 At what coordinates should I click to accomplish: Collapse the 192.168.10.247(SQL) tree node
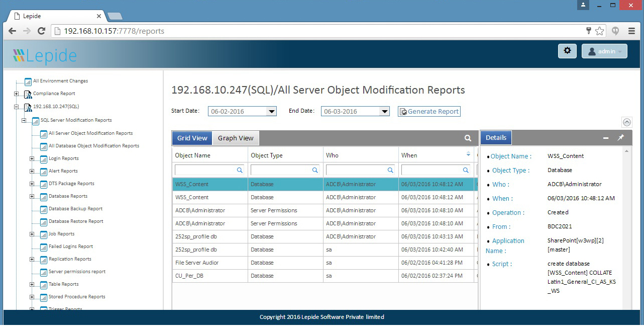click(16, 107)
